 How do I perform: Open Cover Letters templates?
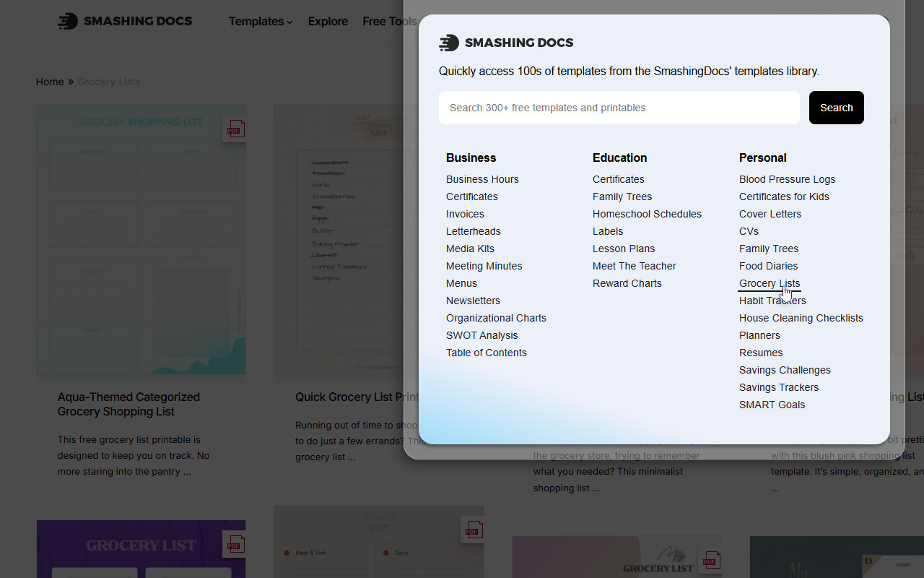click(x=770, y=214)
